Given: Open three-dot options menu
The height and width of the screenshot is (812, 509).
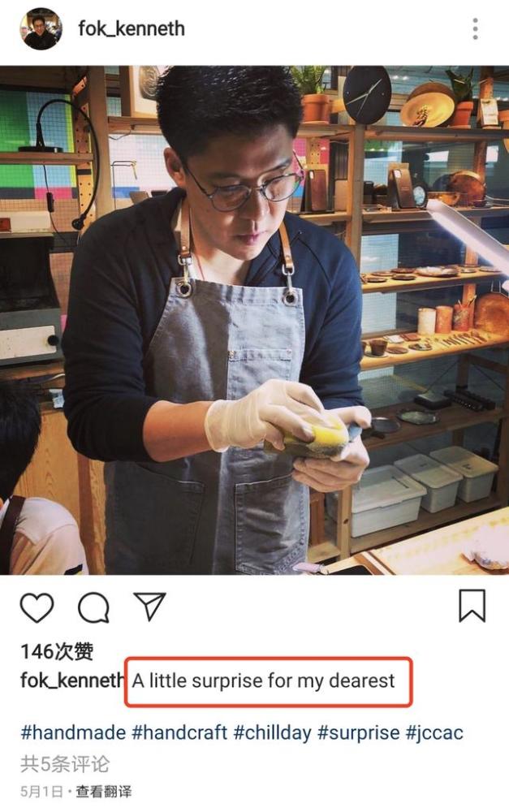Looking at the screenshot, I should [x=475, y=29].
